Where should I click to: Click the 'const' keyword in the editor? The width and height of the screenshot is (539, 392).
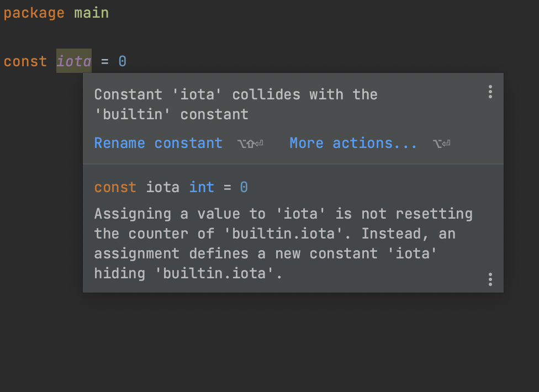click(25, 61)
